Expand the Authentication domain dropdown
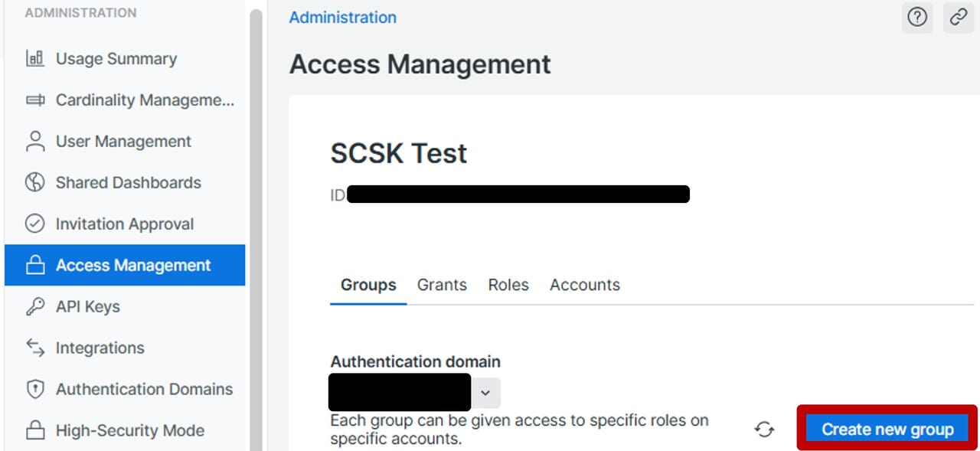The image size is (980, 451). click(x=485, y=393)
